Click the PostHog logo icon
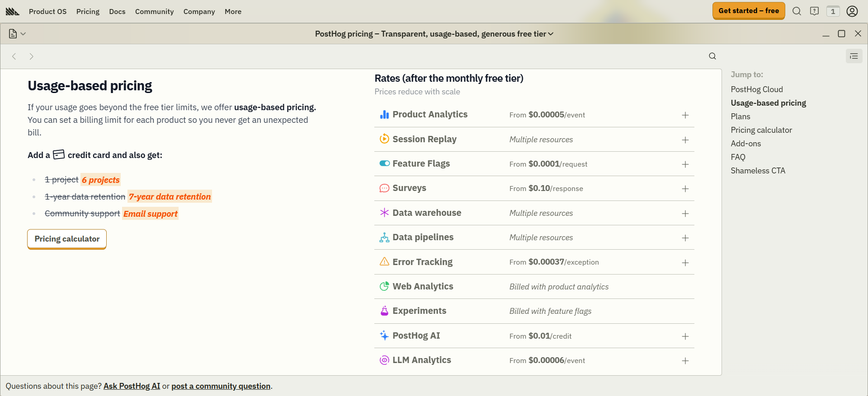868x396 pixels. click(12, 12)
